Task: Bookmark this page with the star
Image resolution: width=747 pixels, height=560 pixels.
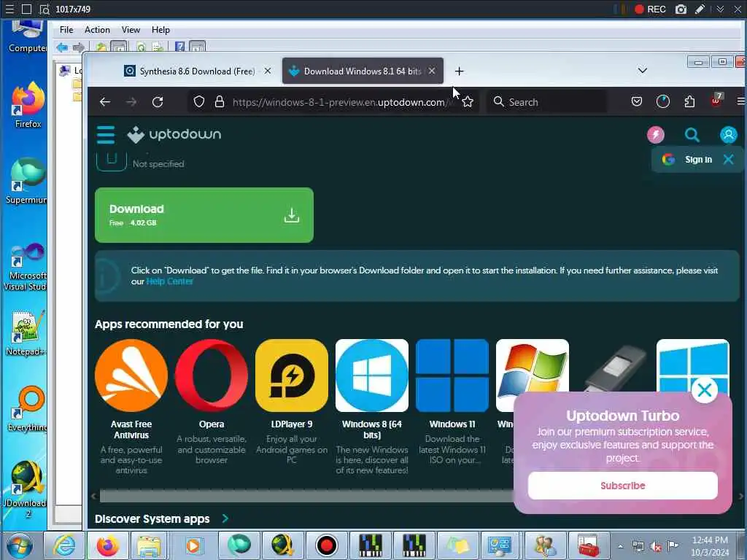Action: click(x=468, y=101)
